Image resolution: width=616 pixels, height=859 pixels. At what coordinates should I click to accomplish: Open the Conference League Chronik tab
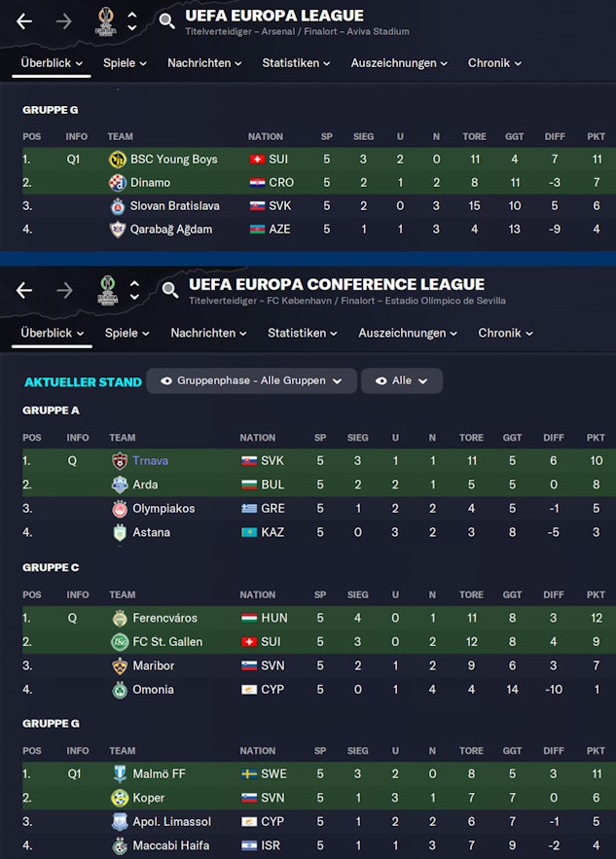click(505, 333)
